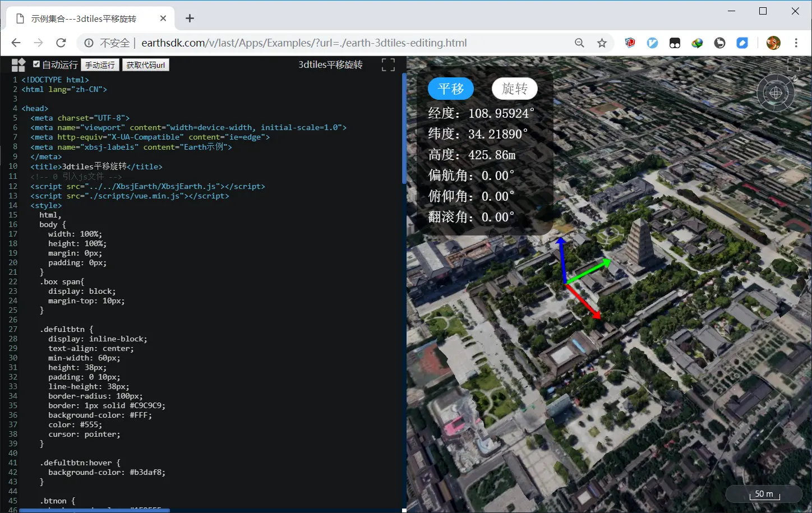
Task: Open the Chrome profile avatar
Action: point(773,43)
